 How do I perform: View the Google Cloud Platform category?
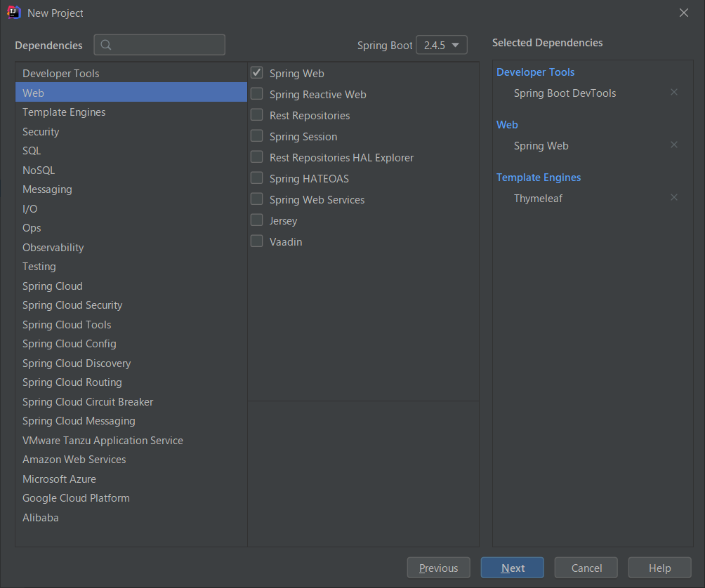point(131,498)
